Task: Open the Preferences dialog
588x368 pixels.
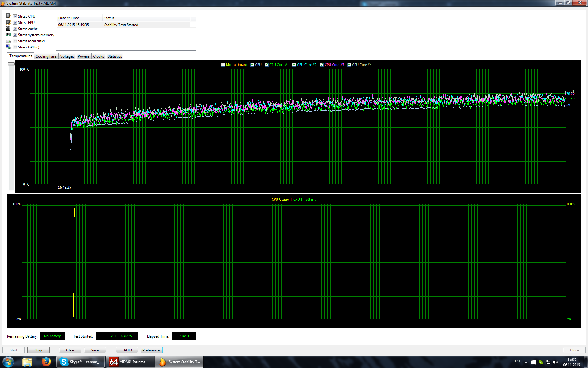Action: [152, 350]
